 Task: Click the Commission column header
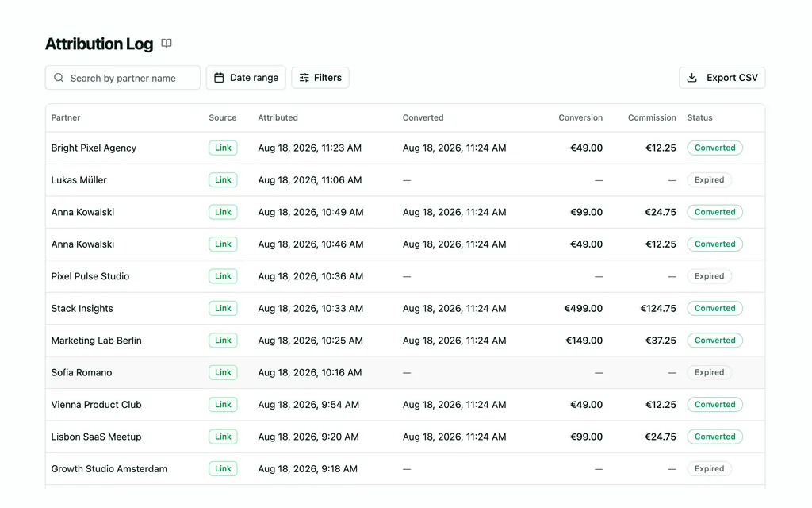pos(652,117)
